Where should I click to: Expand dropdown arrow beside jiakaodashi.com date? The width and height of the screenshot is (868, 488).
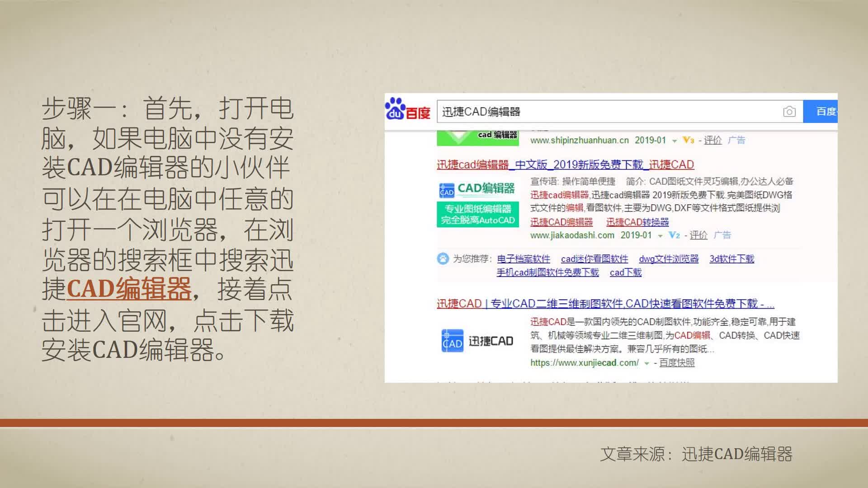tap(660, 236)
